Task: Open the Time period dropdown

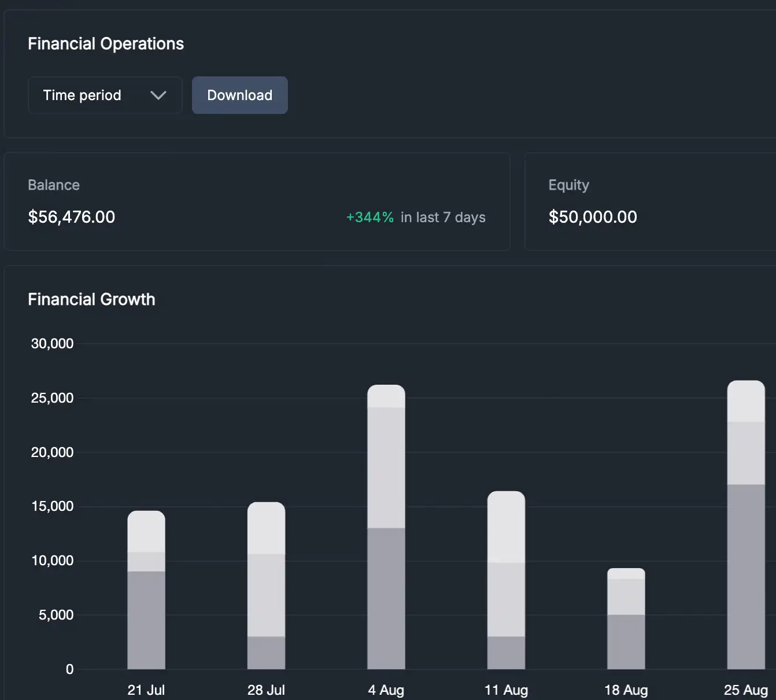Action: 104,95
